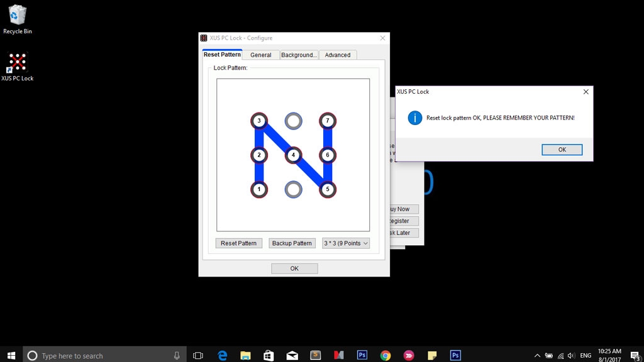Open File Explorer from the taskbar
This screenshot has height=362, width=644.
pyautogui.click(x=246, y=356)
